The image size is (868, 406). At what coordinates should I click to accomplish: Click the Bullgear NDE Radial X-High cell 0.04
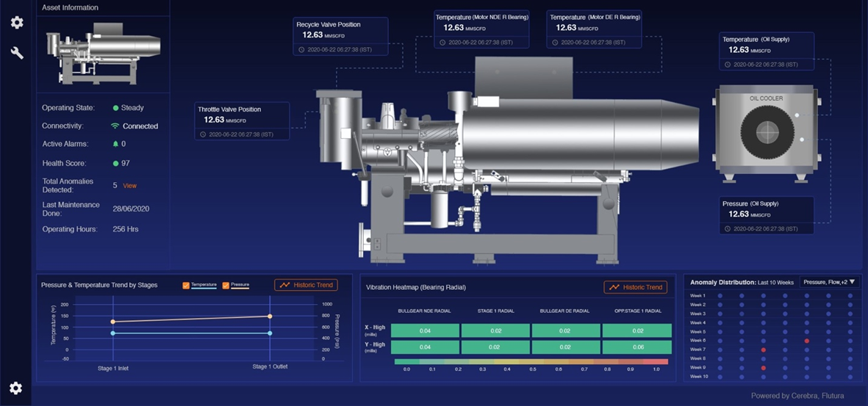(425, 331)
